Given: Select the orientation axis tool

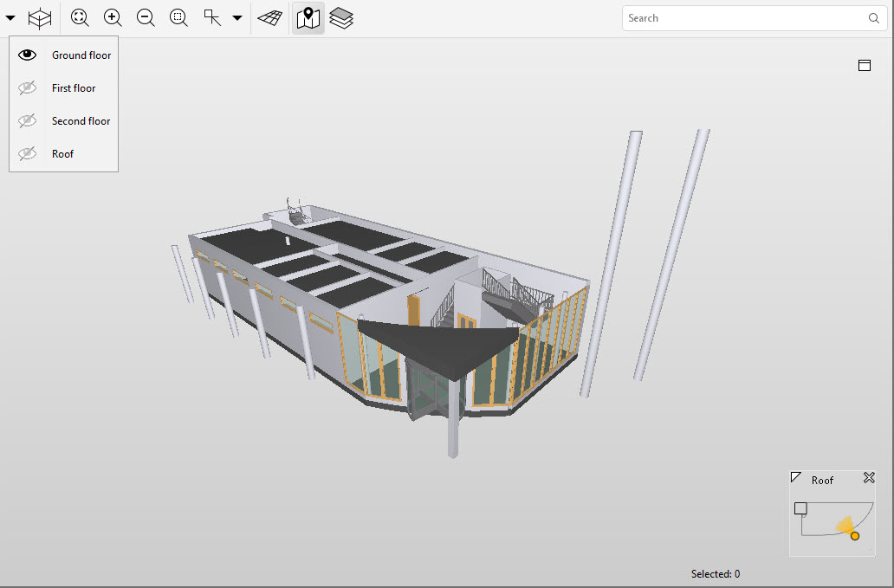Looking at the screenshot, I should pos(212,18).
